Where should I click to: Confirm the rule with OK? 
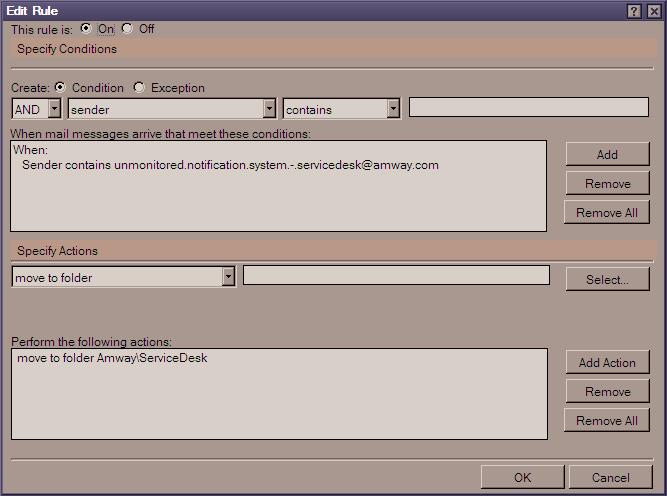click(x=522, y=477)
